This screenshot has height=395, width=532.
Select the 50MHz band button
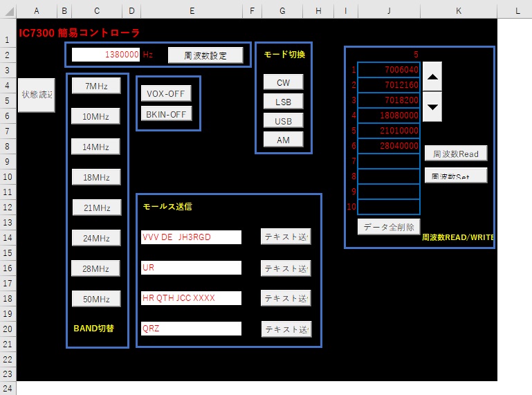point(96,299)
